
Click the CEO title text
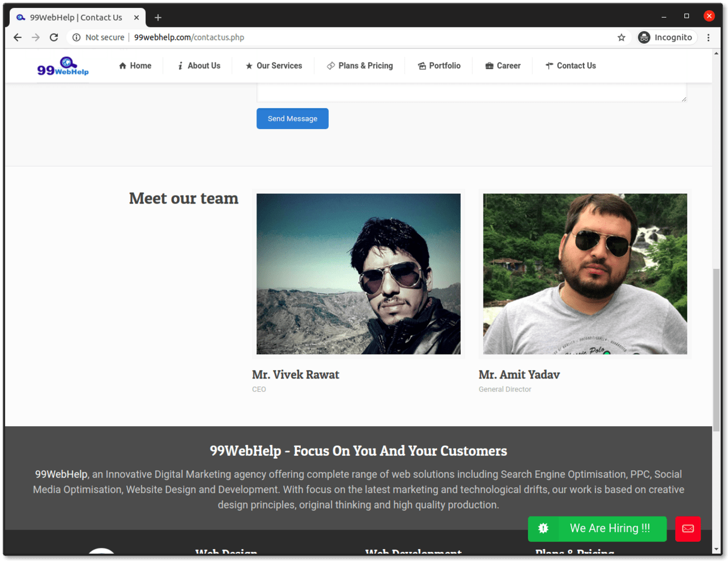(x=259, y=389)
